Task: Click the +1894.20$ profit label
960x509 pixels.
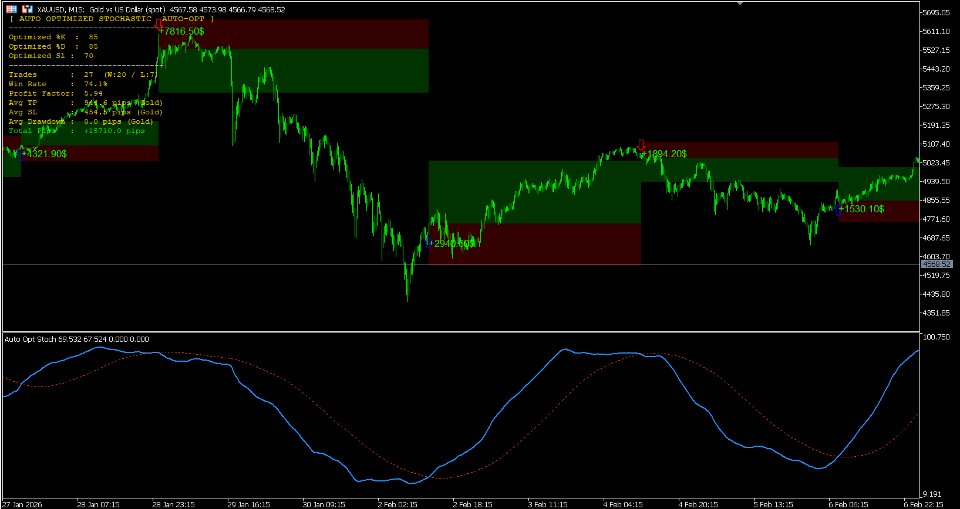Action: point(664,154)
